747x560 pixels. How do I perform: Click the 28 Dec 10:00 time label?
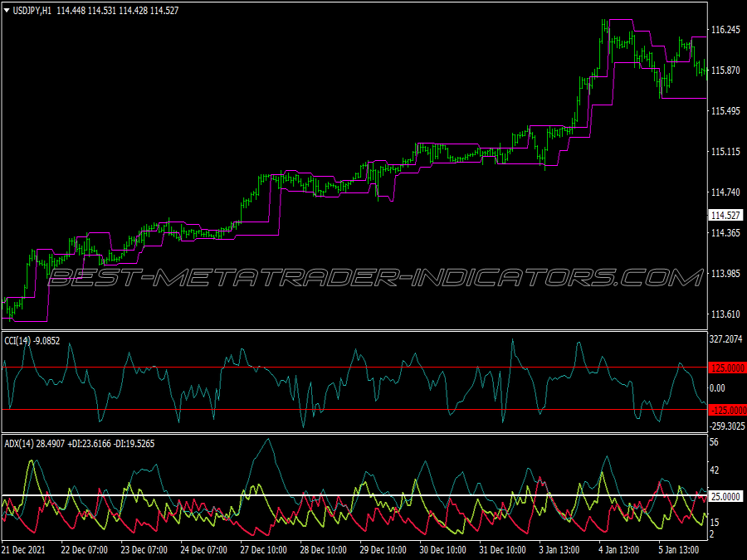pyautogui.click(x=324, y=550)
